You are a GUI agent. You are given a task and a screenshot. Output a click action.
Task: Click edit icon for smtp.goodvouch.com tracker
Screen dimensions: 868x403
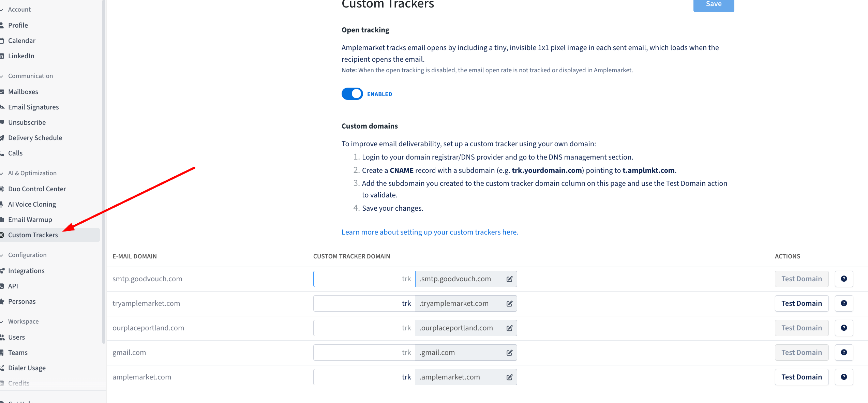509,279
